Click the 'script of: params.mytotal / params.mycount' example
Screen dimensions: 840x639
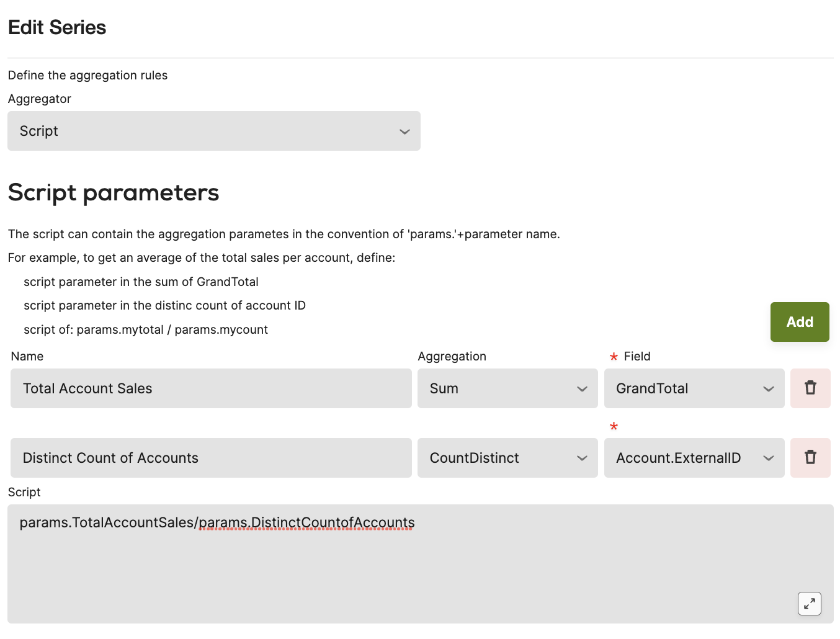coord(146,329)
